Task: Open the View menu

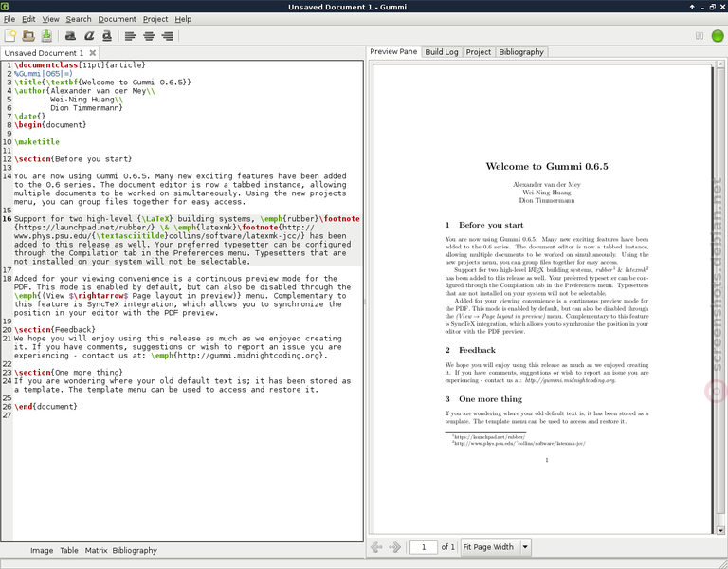Action: [50, 19]
